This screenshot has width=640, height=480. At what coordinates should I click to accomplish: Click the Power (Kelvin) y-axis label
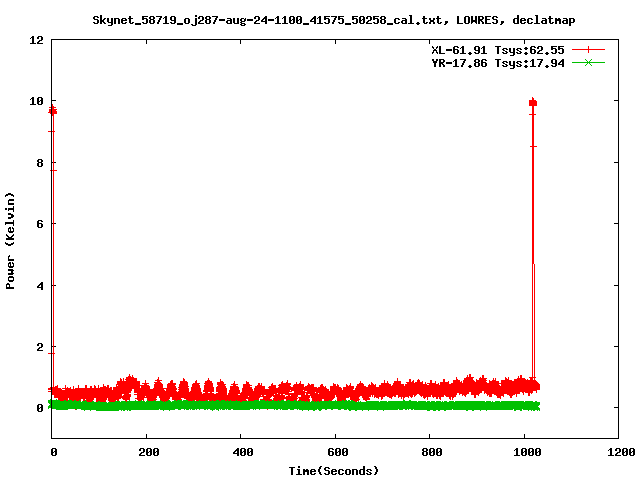click(10, 240)
